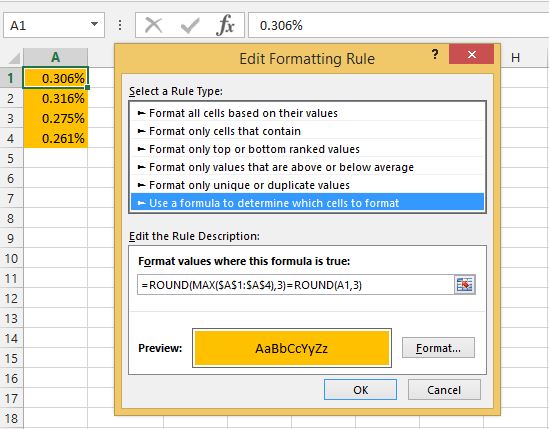Click the help question mark in dialog
Screen dimensions: 549x429
pyautogui.click(x=435, y=55)
